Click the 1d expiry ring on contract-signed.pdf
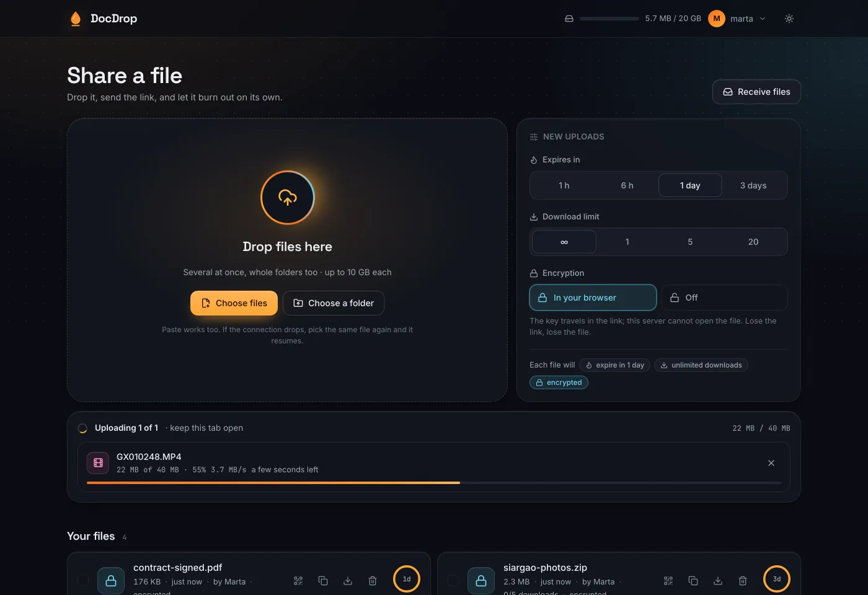 click(407, 579)
